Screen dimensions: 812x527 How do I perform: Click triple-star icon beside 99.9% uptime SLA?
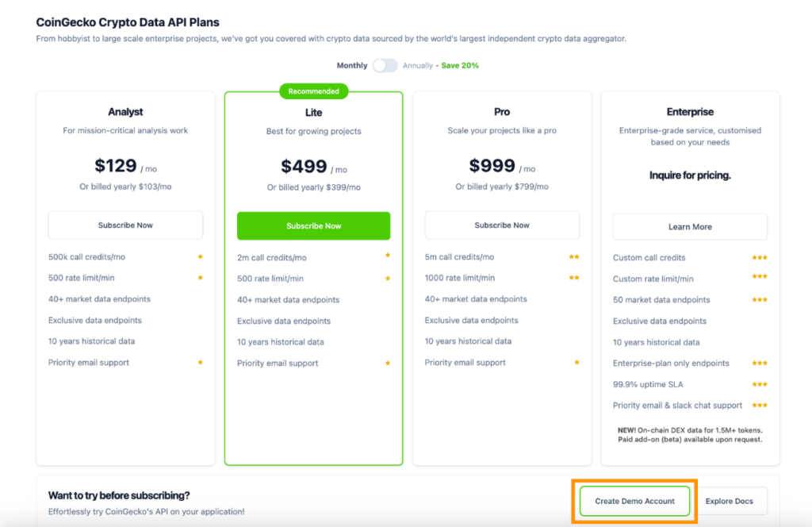click(760, 384)
